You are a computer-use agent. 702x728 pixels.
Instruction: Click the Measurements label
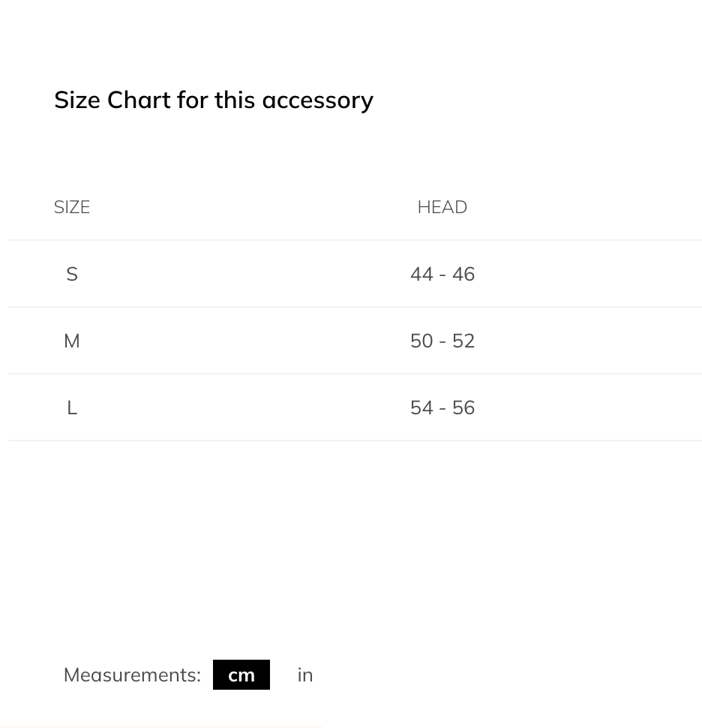coord(132,675)
